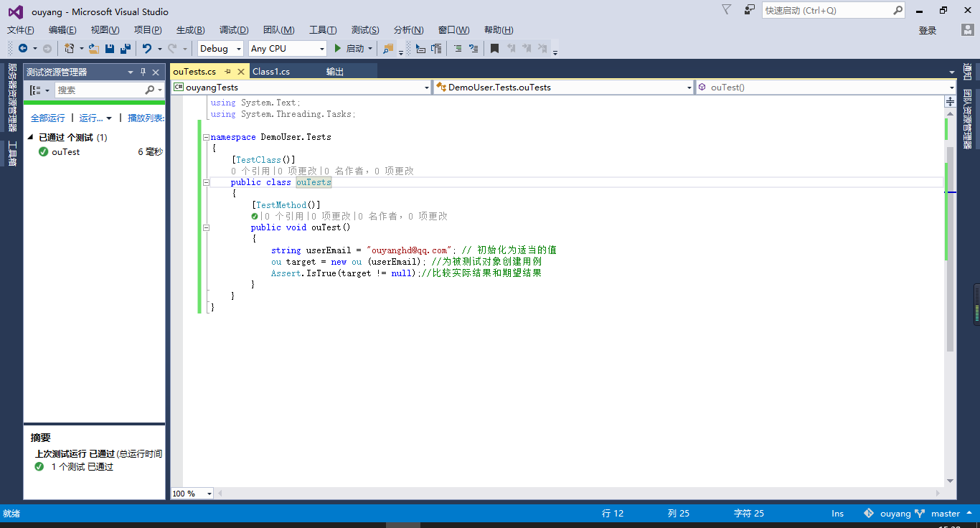Toggle the pin on the ouTests.cs tab
Image resolution: width=980 pixels, height=528 pixels.
(x=227, y=72)
